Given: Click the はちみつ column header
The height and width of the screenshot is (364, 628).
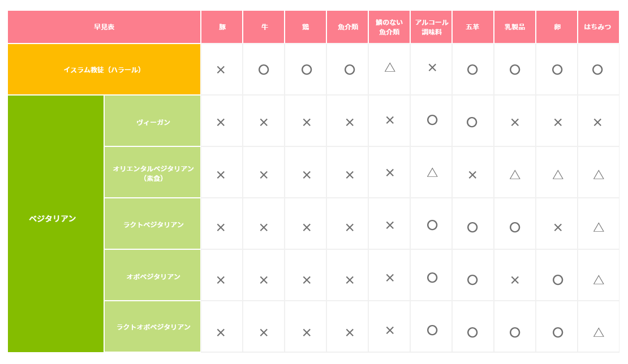Looking at the screenshot, I should [x=598, y=27].
